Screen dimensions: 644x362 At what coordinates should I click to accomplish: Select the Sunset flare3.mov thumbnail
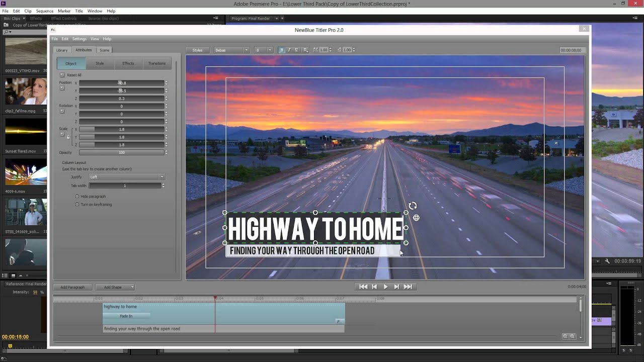26,132
